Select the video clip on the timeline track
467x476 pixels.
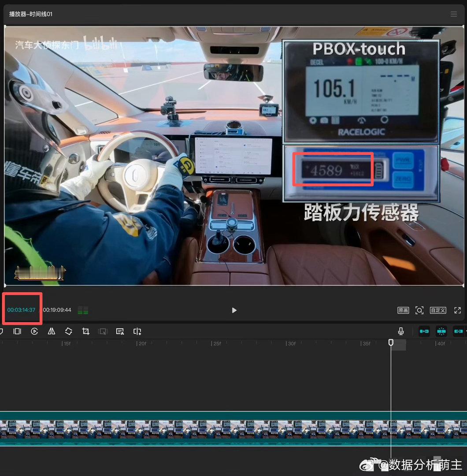[x=233, y=429]
